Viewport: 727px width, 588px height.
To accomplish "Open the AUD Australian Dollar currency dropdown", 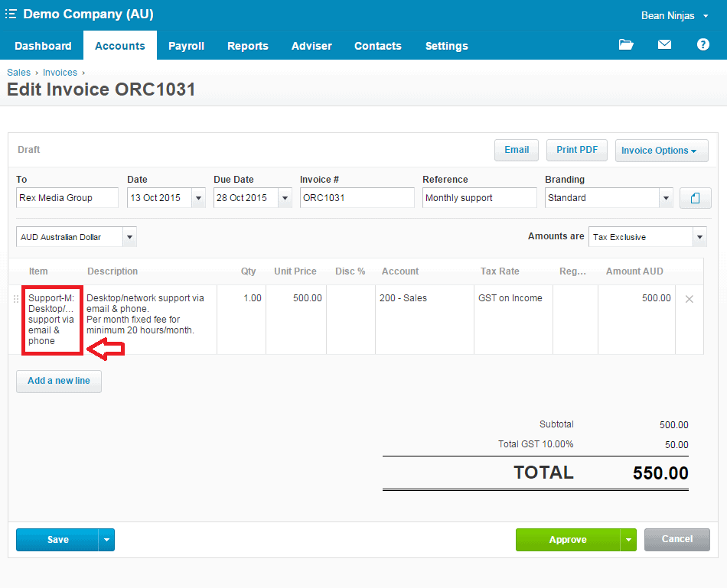I will pyautogui.click(x=129, y=237).
